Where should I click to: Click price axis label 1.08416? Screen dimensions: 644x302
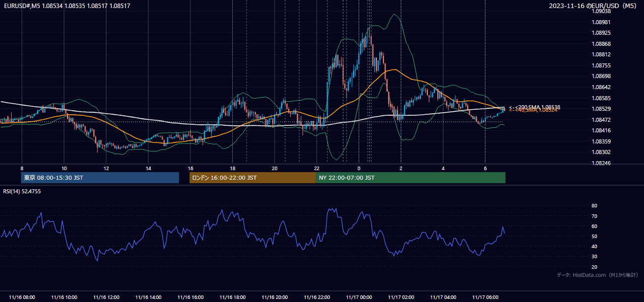601,130
